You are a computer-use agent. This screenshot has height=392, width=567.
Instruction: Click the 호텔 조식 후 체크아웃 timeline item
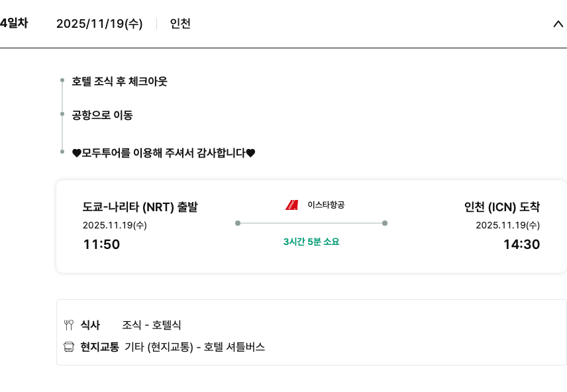(119, 81)
